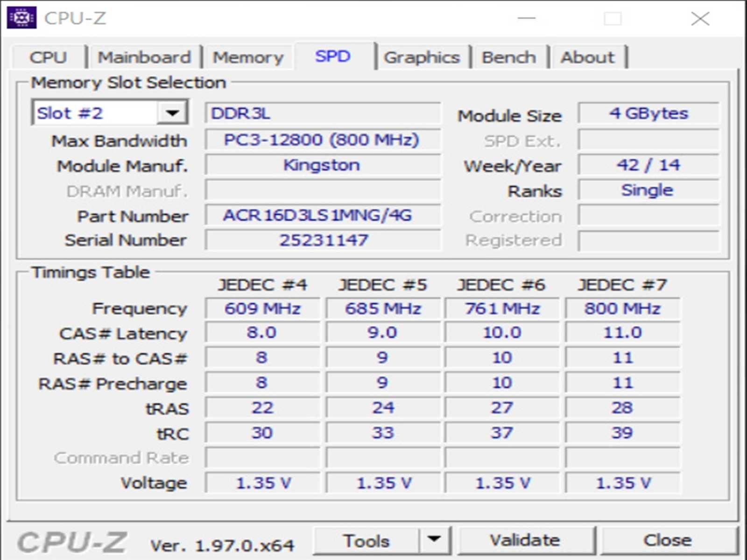The image size is (747, 560).
Task: Click the empty DRAM Manuf. field
Action: (x=323, y=190)
